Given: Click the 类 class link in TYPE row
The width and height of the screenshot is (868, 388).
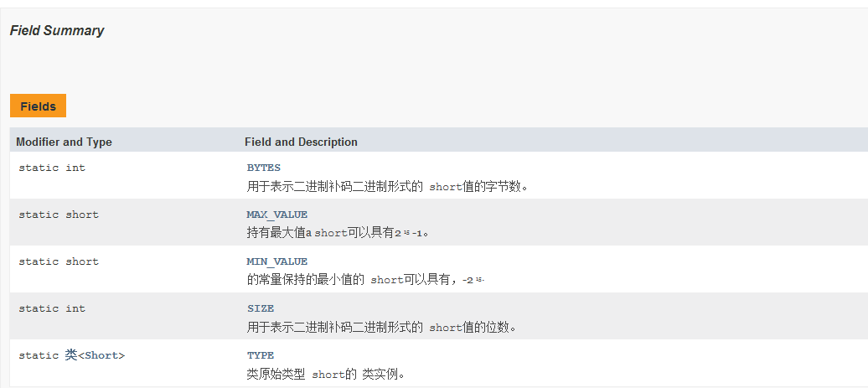Looking at the screenshot, I should [x=71, y=354].
